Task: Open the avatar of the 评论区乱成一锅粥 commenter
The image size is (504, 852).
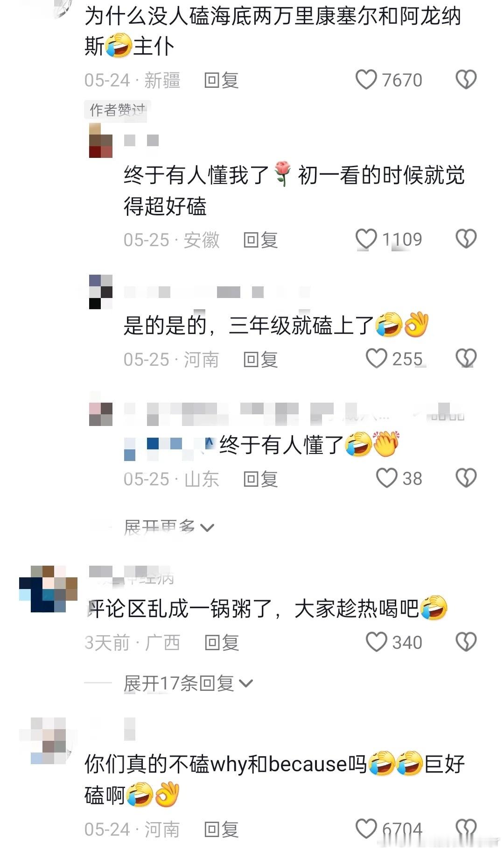Action: point(48,589)
